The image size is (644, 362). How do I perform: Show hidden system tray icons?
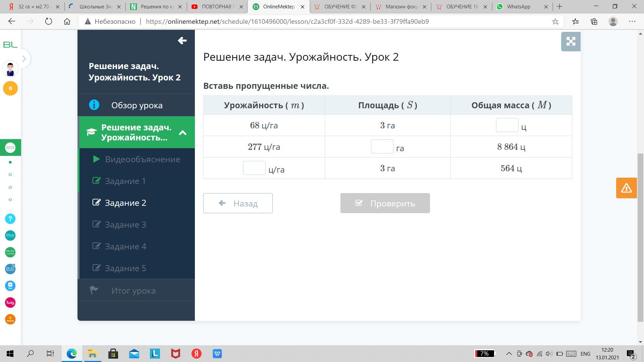pos(509,354)
